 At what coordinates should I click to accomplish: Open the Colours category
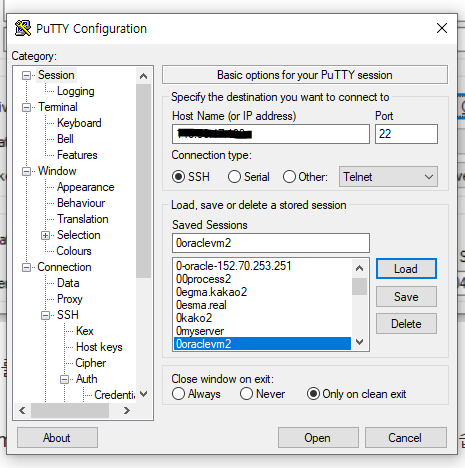[x=74, y=251]
